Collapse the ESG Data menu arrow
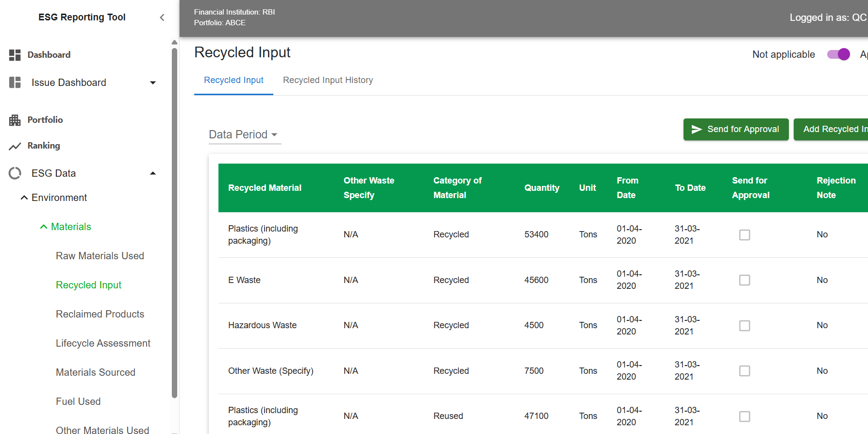This screenshot has width=868, height=434. pos(153,173)
